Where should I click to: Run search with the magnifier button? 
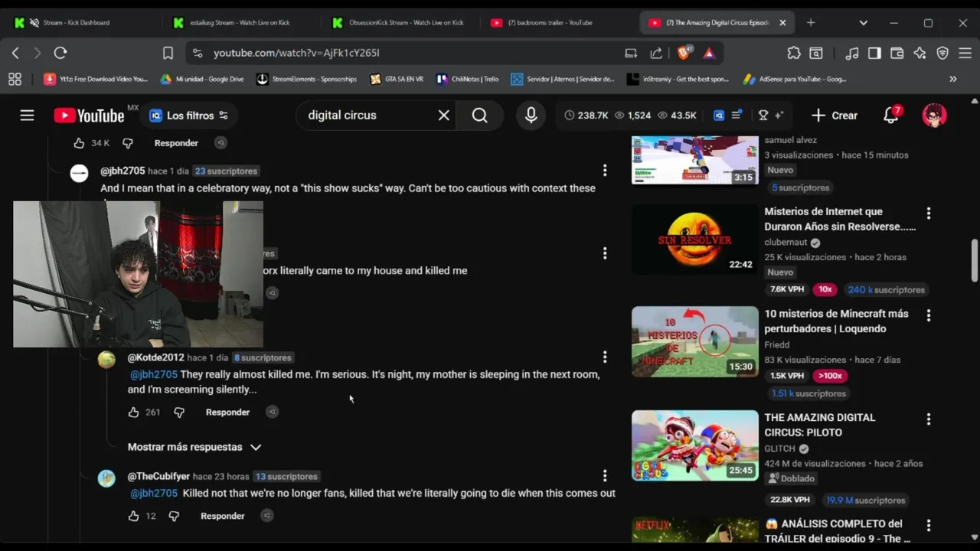point(480,116)
